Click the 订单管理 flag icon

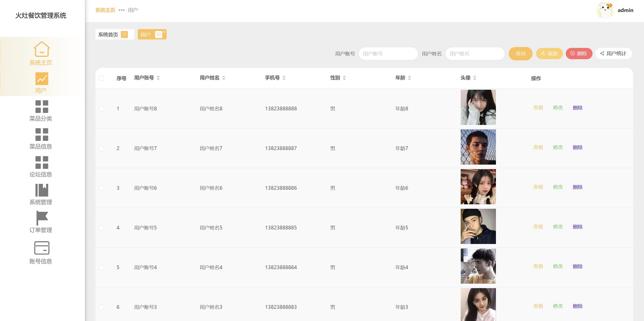point(42,218)
